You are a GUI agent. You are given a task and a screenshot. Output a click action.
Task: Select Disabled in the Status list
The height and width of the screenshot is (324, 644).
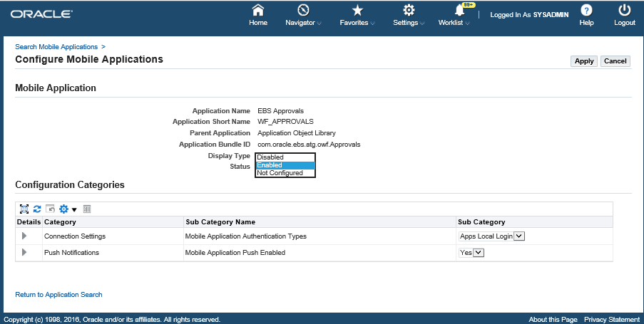coord(285,157)
